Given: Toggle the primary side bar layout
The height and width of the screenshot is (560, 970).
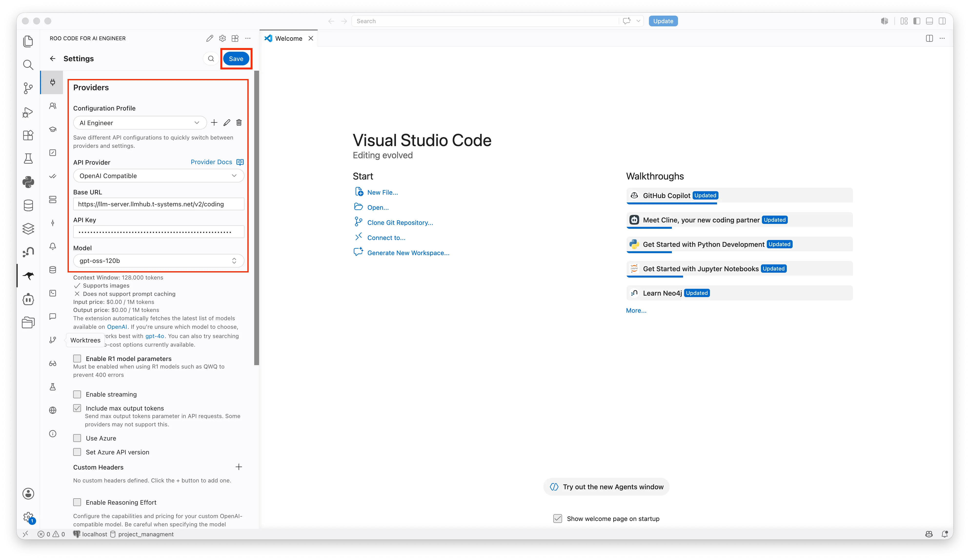Looking at the screenshot, I should click(x=917, y=21).
